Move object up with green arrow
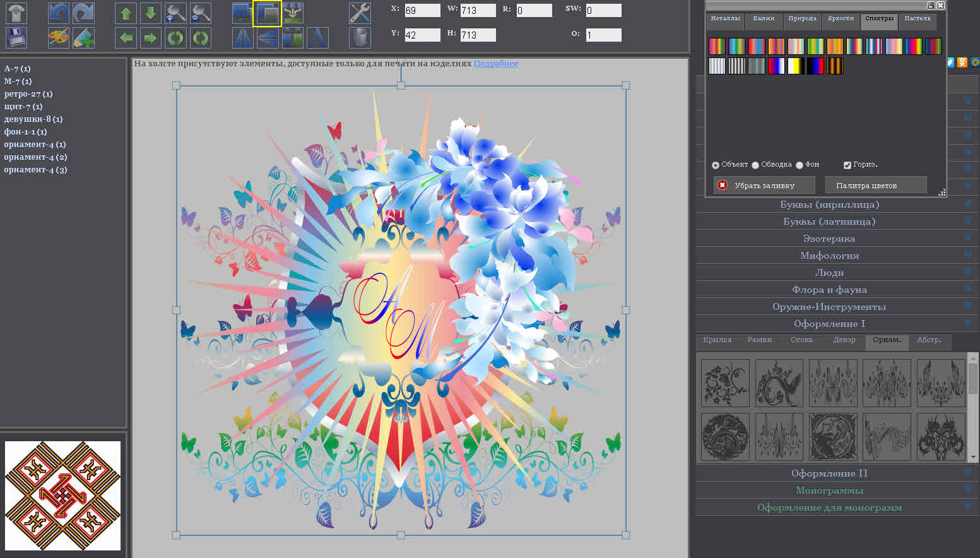This screenshot has width=980, height=558. tap(126, 13)
